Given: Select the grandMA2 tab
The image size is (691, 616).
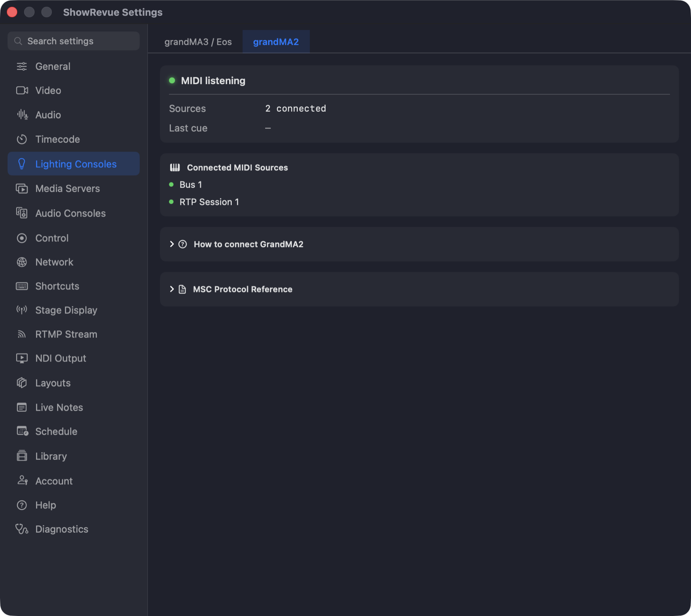Looking at the screenshot, I should (x=276, y=42).
